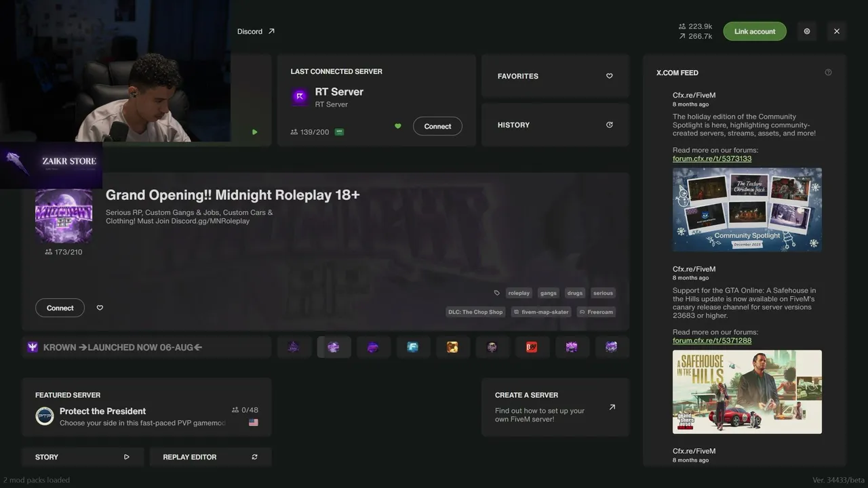Click the gangs tag
Screen dimensions: 868x488
(x=549, y=293)
